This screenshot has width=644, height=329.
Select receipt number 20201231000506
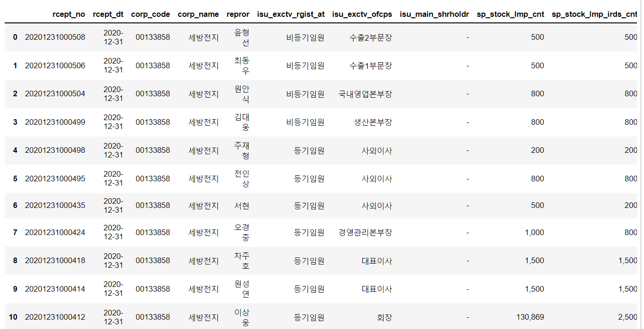[x=55, y=65]
